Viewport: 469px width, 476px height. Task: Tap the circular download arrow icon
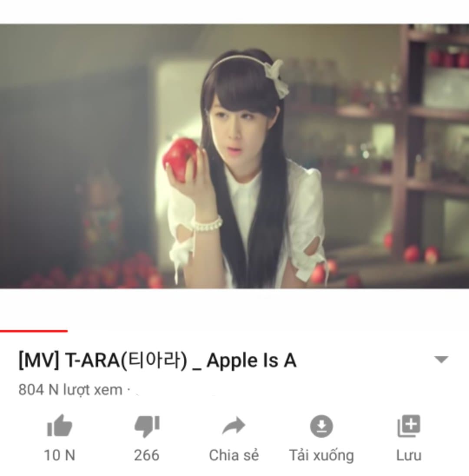click(x=321, y=426)
